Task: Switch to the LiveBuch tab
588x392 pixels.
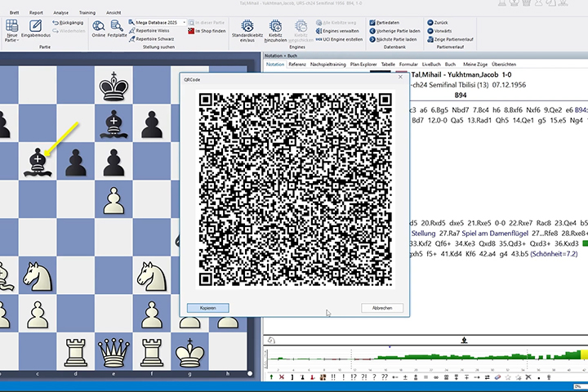Action: click(431, 65)
